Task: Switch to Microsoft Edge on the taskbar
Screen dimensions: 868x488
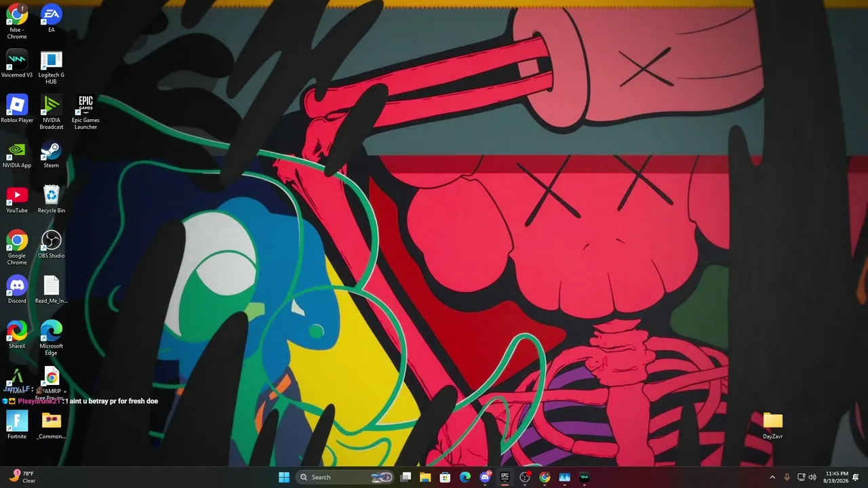Action: (465, 477)
